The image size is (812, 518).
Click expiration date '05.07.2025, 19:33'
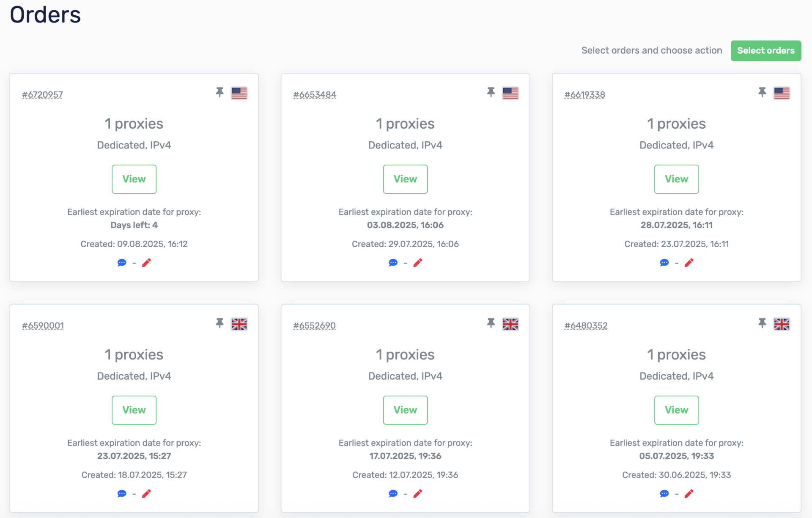676,456
